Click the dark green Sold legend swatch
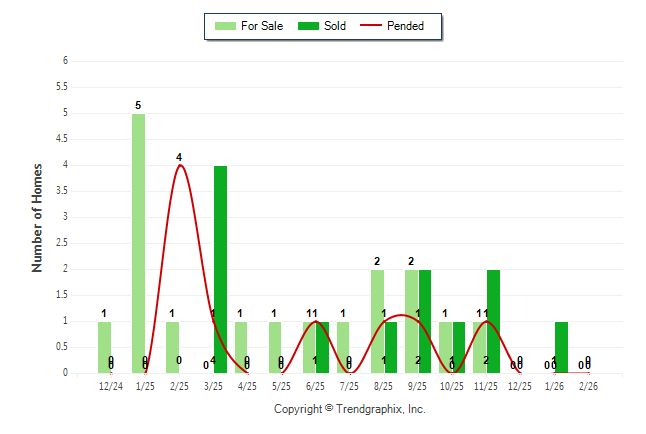 click(307, 26)
